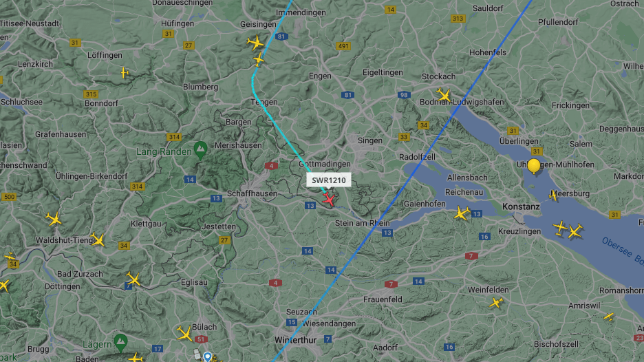Select the aircraft beside the Meersburg label

554,195
